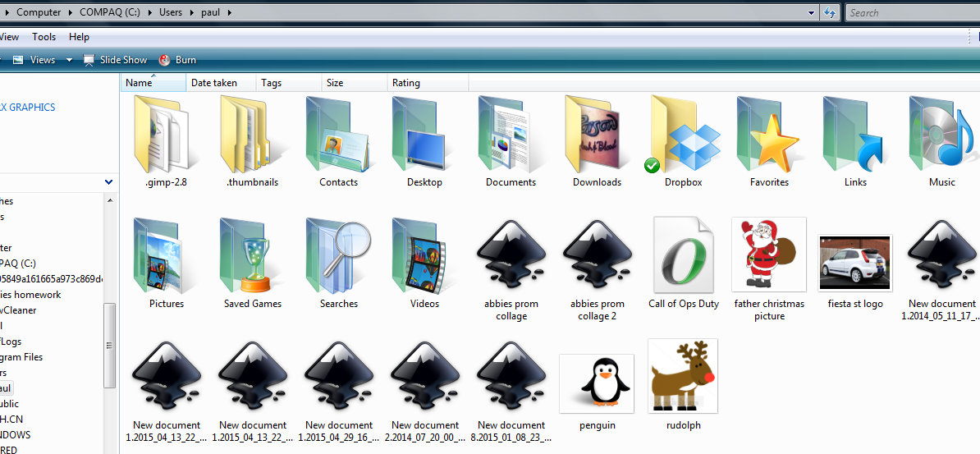
Task: Click the navigation tree scrollbar thumb
Action: (110, 345)
